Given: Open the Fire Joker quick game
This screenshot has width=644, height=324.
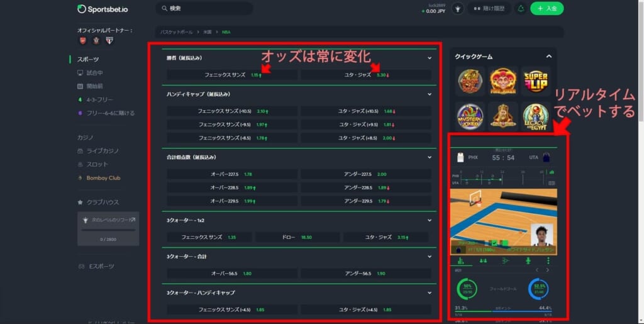Looking at the screenshot, I should (x=503, y=81).
